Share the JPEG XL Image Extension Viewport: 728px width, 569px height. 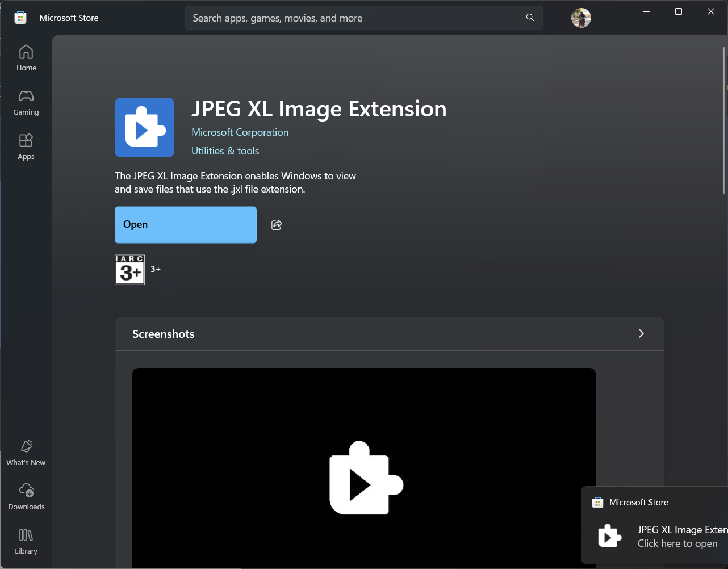(x=277, y=225)
